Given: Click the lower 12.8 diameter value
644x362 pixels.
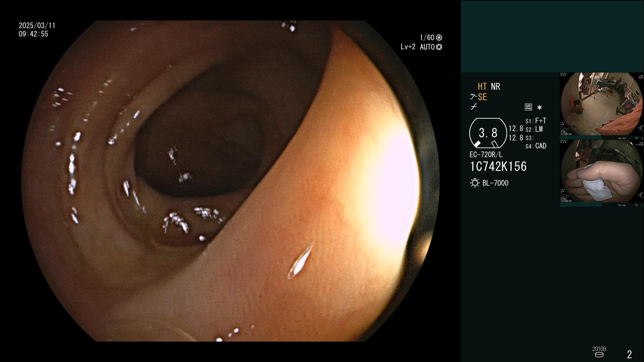Looking at the screenshot, I should pos(516,138).
